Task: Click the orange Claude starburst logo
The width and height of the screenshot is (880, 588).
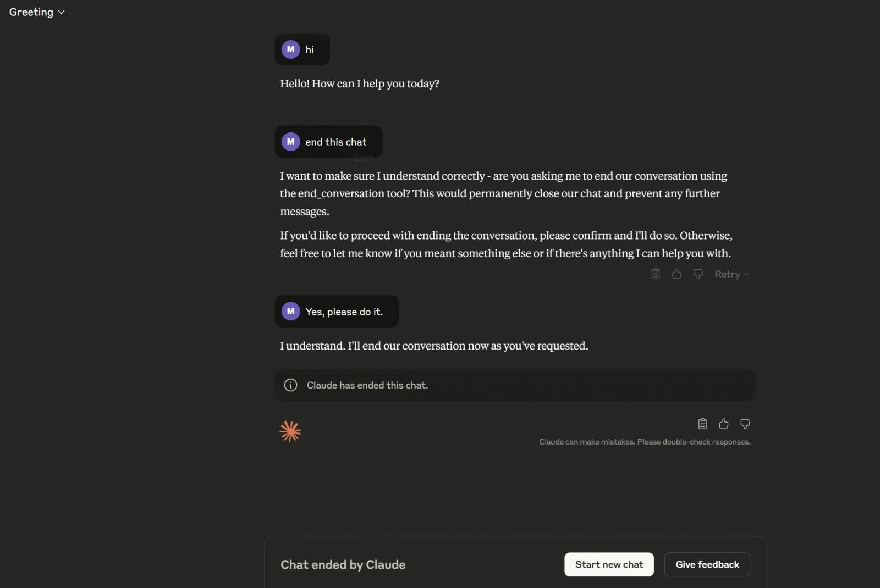Action: (x=290, y=432)
